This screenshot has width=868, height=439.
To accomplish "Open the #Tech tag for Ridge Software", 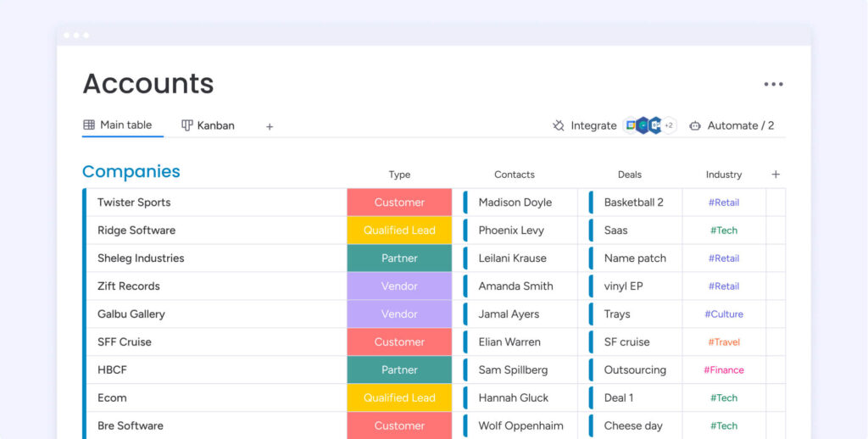I will point(724,231).
